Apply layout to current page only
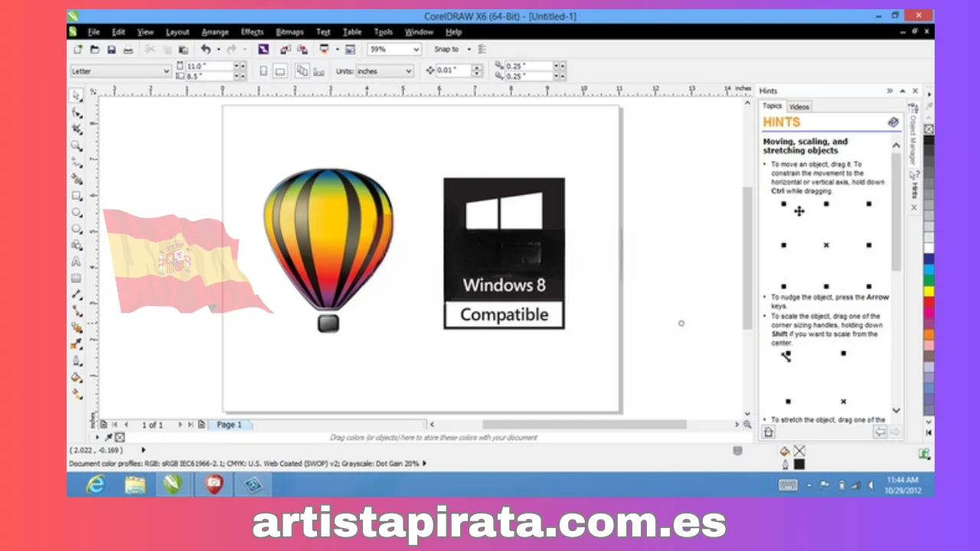This screenshot has height=551, width=980. (318, 71)
